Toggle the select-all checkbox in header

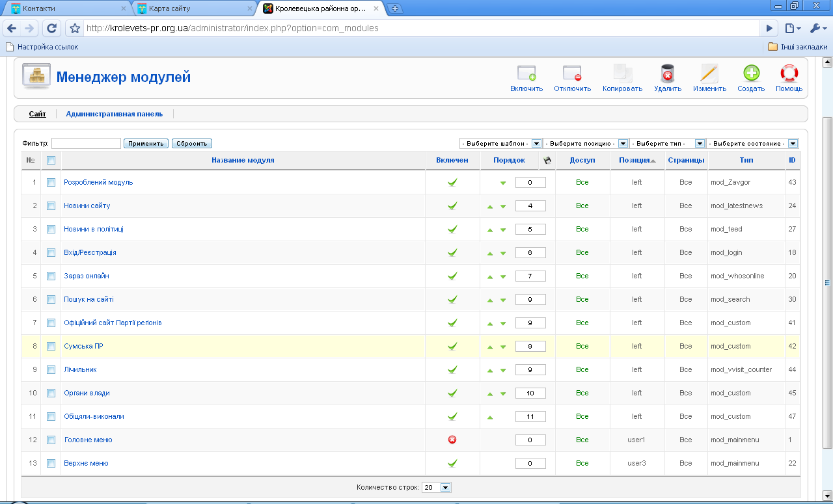[x=51, y=161]
